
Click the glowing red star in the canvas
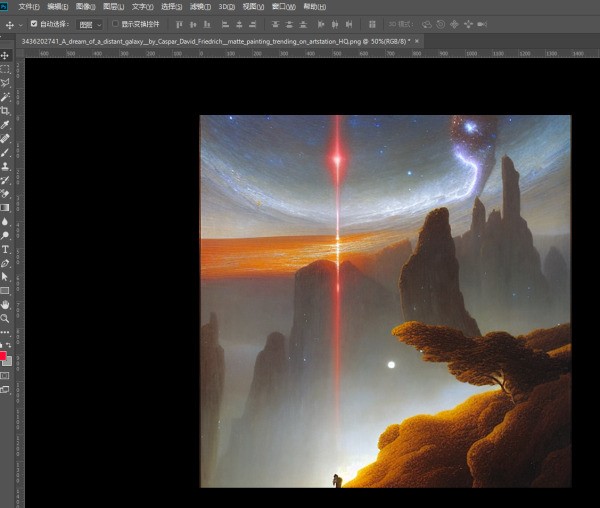[x=338, y=158]
